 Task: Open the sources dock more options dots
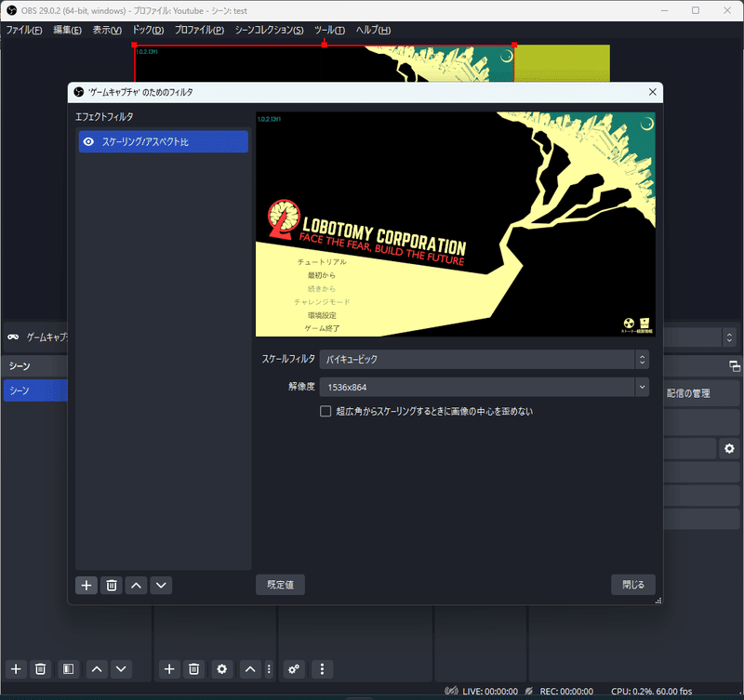269,669
